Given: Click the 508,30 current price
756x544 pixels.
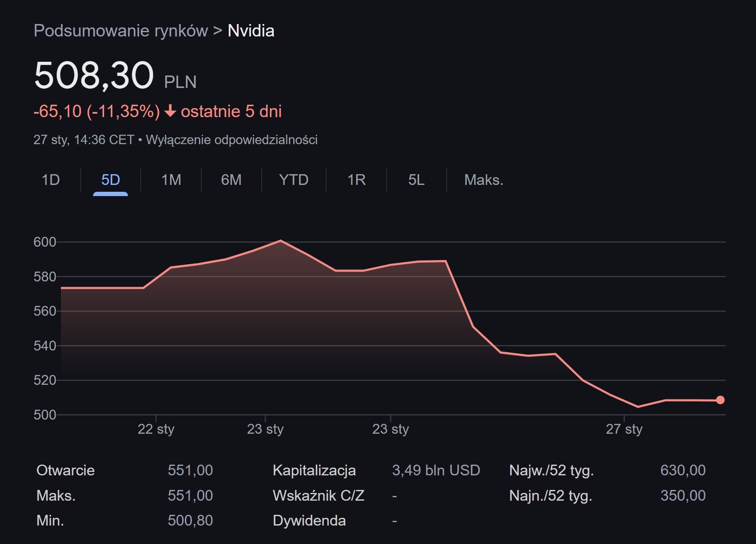Looking at the screenshot, I should [94, 75].
